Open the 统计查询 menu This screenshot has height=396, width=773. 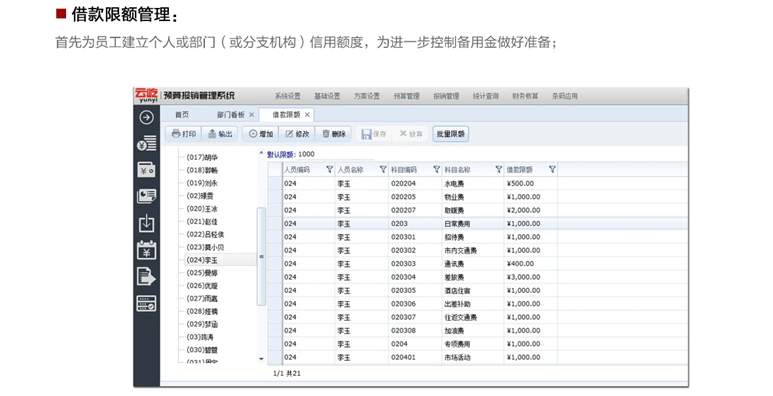point(486,96)
